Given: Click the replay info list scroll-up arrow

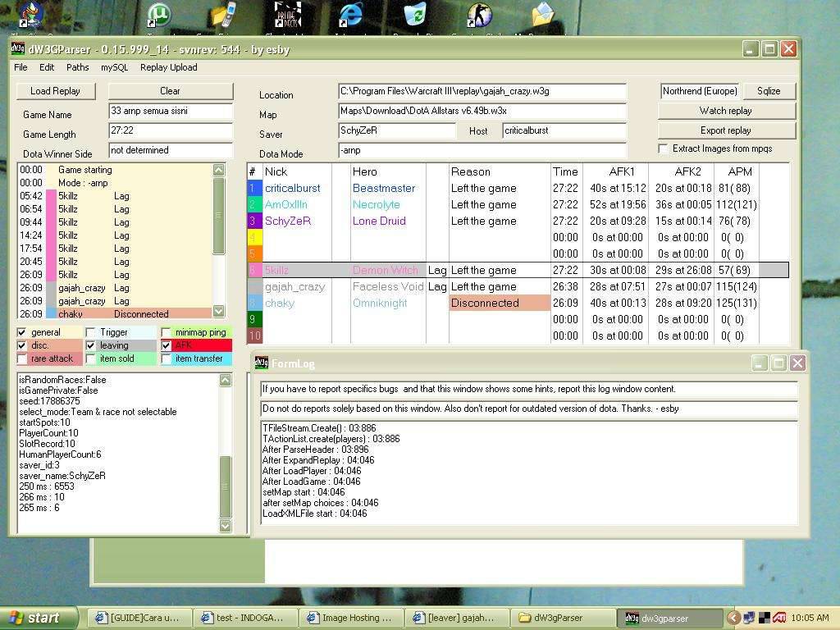Looking at the screenshot, I should pyautogui.click(x=226, y=380).
